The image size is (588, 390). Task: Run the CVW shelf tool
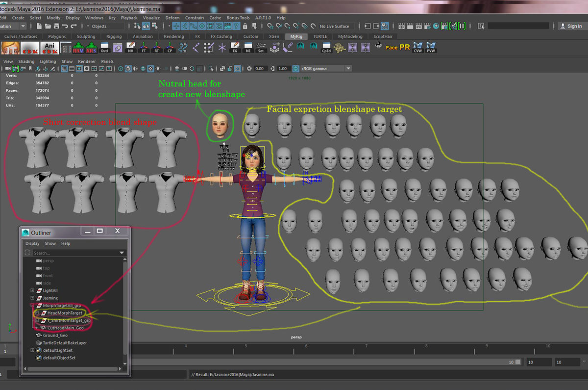pyautogui.click(x=418, y=47)
